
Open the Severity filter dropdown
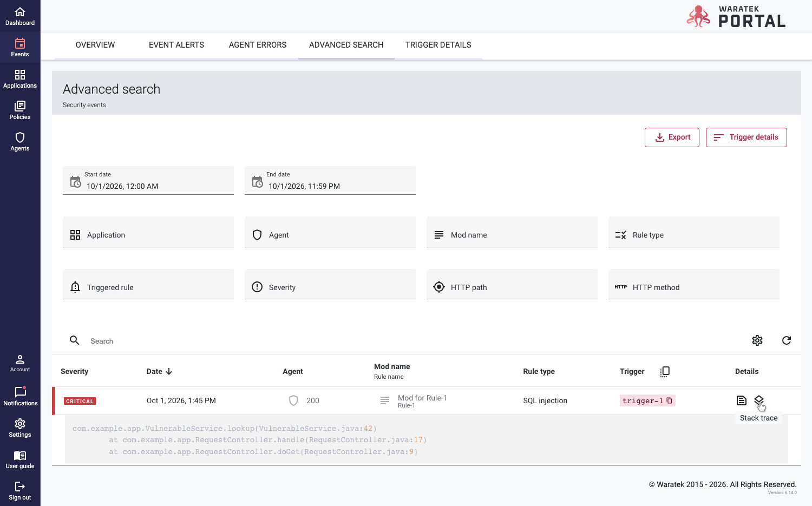point(330,284)
